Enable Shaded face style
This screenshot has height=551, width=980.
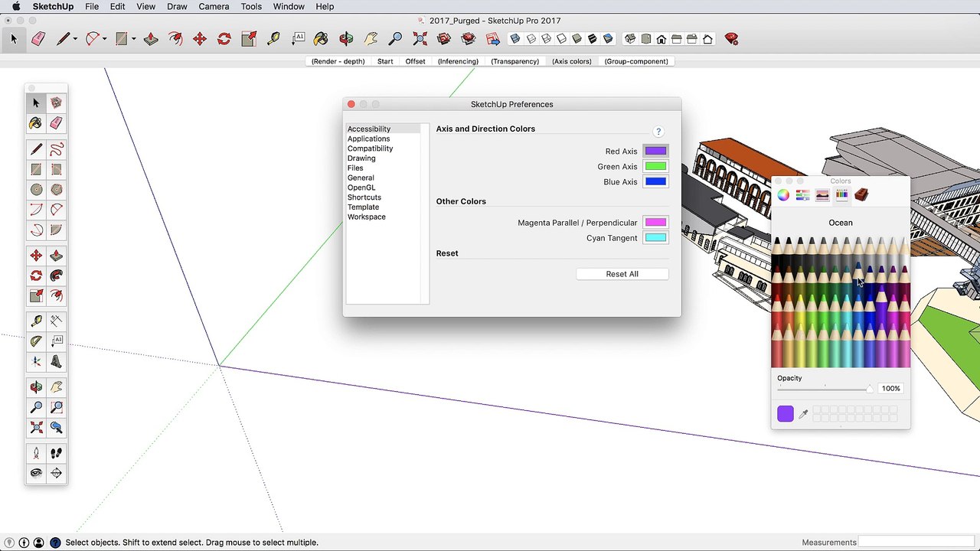(x=577, y=38)
